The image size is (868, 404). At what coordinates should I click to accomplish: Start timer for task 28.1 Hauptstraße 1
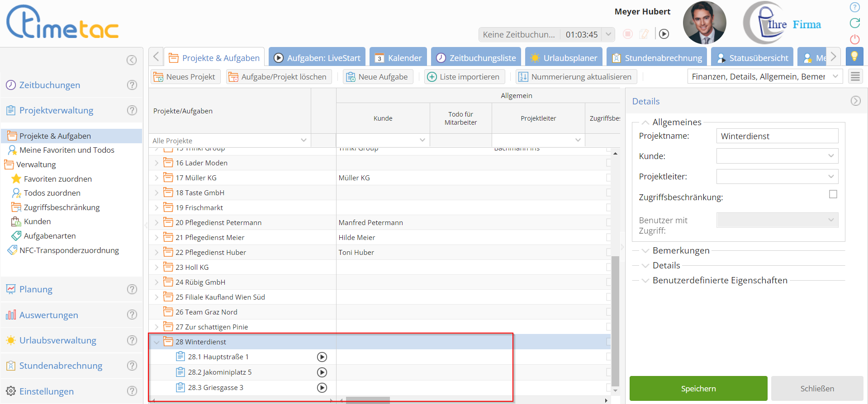point(322,357)
